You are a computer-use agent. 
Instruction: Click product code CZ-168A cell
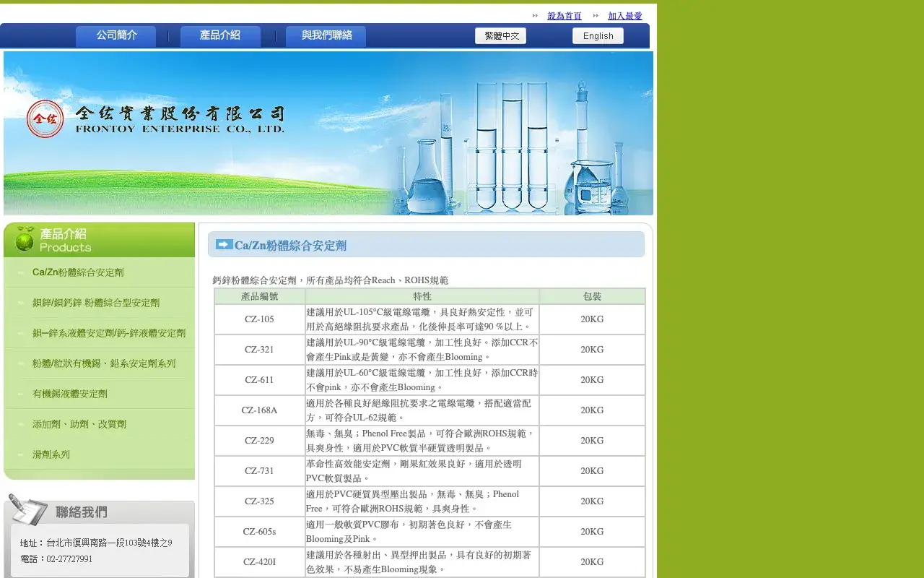pos(259,410)
